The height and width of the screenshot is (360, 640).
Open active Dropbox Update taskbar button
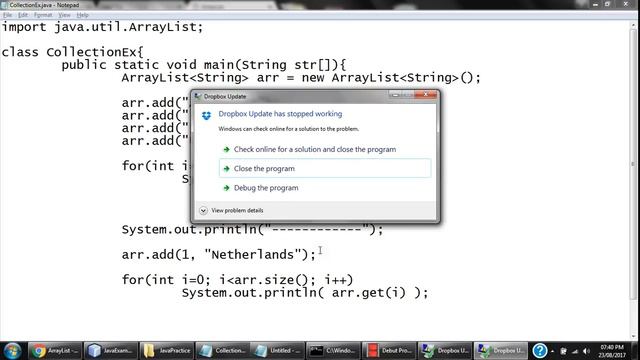pyautogui.click(x=500, y=351)
